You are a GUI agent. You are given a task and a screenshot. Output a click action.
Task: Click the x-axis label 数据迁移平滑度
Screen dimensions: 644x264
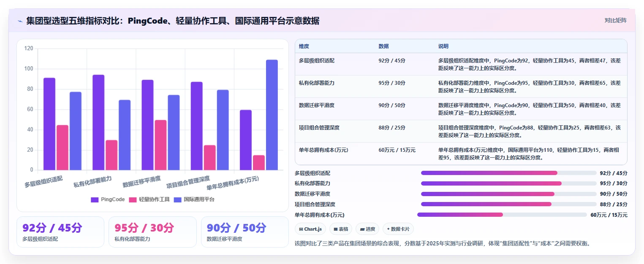[x=141, y=182]
